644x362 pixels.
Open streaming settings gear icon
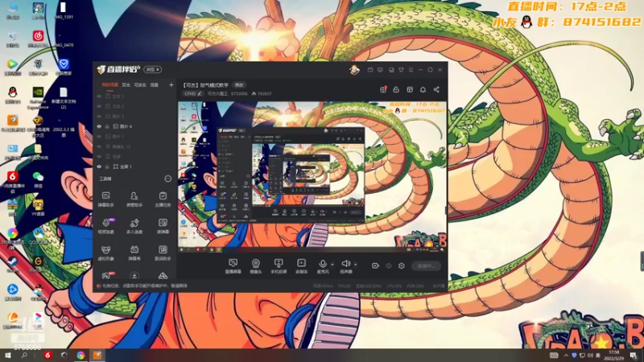click(401, 265)
